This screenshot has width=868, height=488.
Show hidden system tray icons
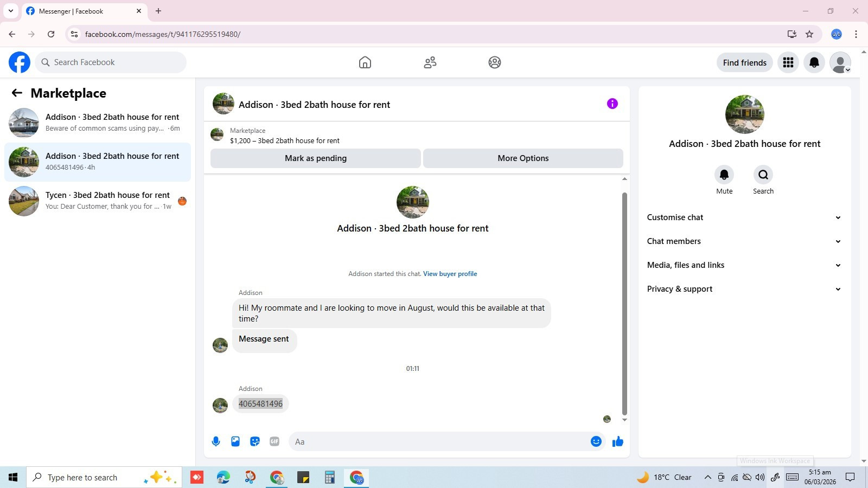707,477
